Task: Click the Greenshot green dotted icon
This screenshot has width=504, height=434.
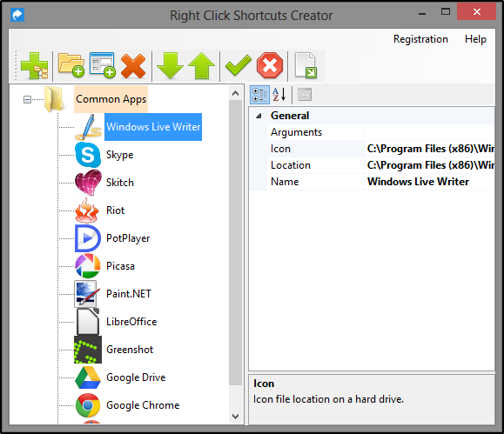Action: pos(88,350)
